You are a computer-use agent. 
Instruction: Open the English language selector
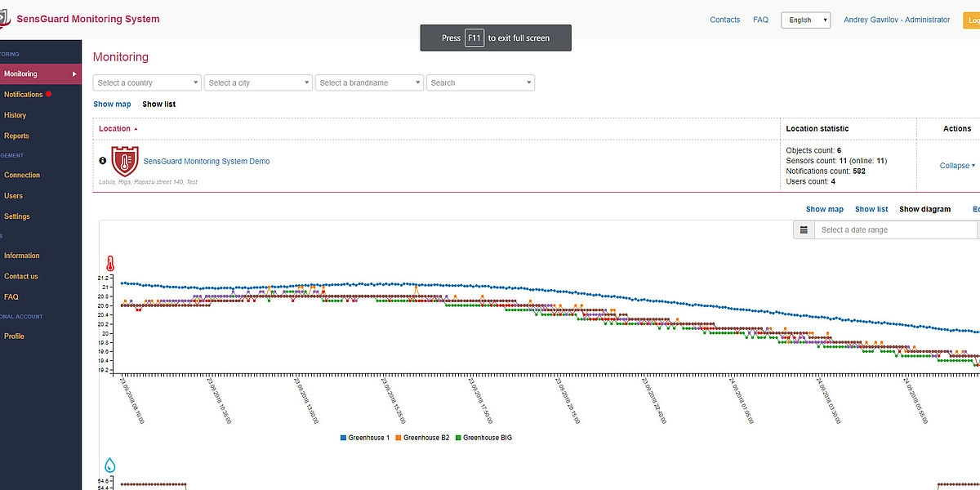805,20
